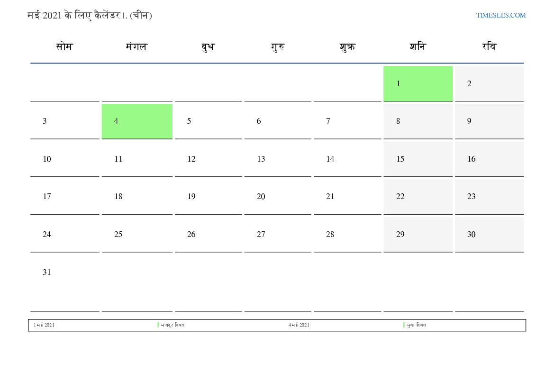The height and width of the screenshot is (392, 554).
Task: Open the TIMESLES.COM link
Action: [x=500, y=15]
